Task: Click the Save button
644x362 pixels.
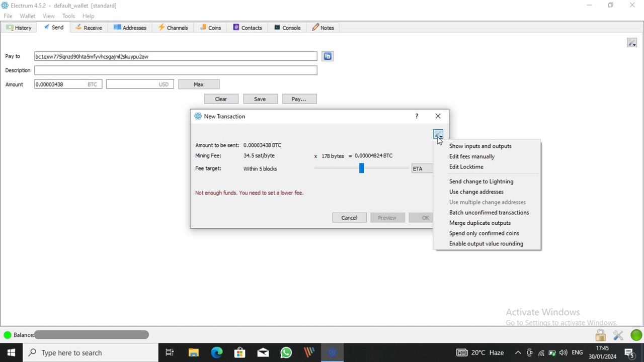Action: click(x=260, y=99)
